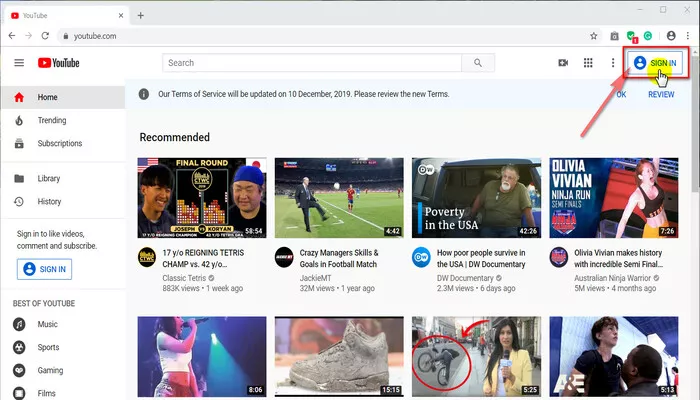Screen dimensions: 700x400
Task: Open DW Documentary channel name
Action: point(465,278)
